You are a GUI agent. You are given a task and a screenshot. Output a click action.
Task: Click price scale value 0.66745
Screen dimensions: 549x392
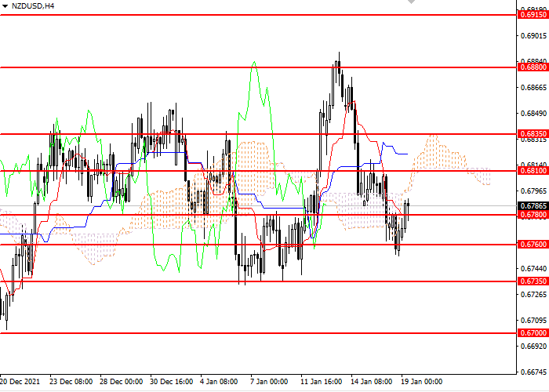click(x=533, y=372)
